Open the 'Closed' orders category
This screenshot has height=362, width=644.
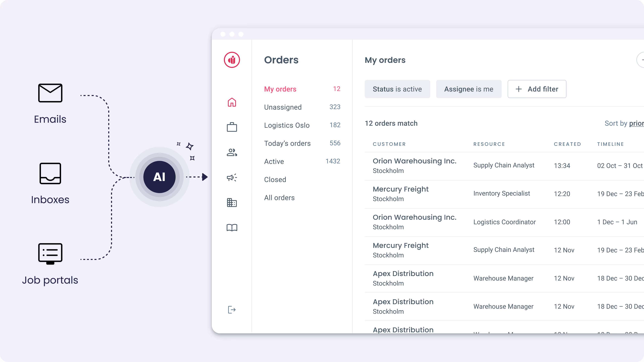pyautogui.click(x=275, y=179)
